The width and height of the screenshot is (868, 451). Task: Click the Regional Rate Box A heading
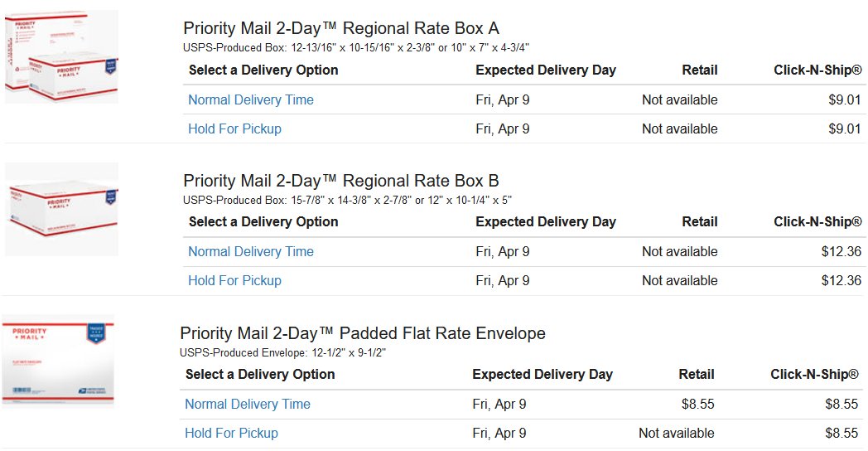click(341, 29)
